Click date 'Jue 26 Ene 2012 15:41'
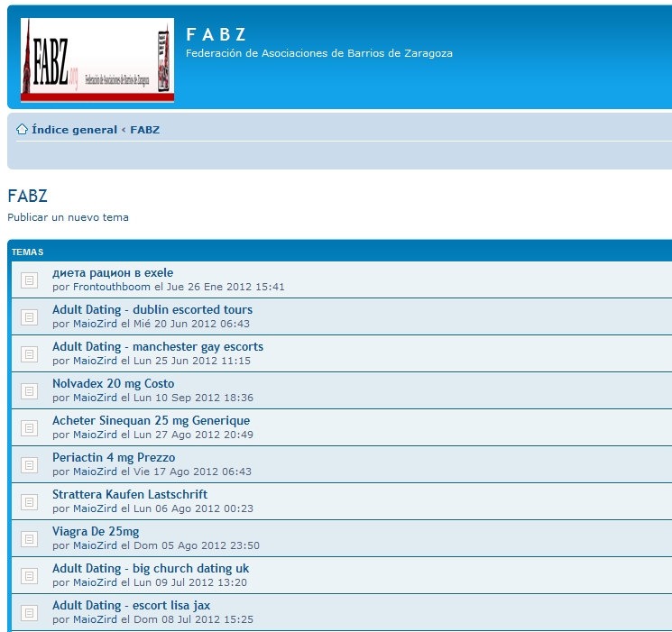 [226, 287]
